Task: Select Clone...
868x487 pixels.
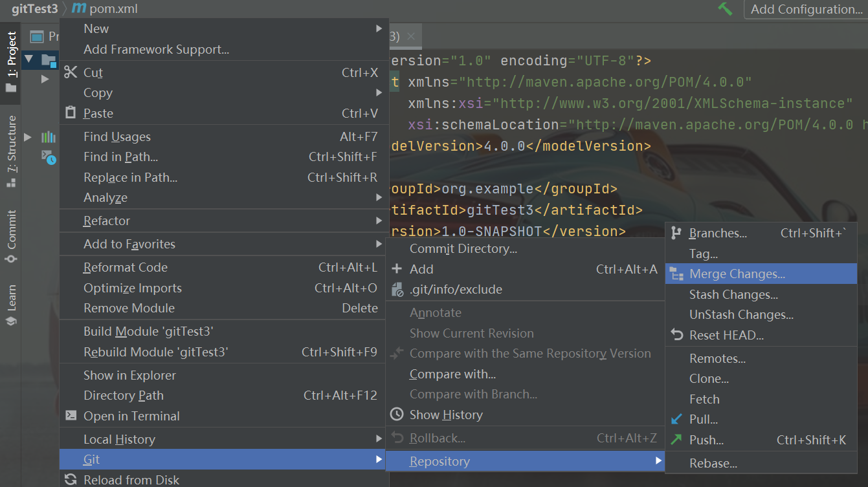Action: coord(761,378)
